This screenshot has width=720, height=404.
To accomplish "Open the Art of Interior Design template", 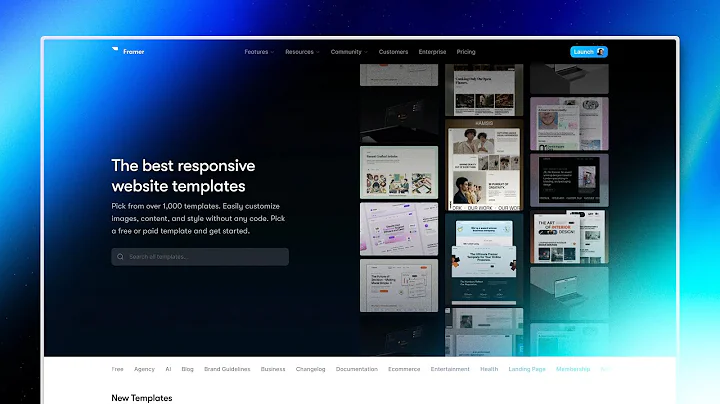I will coord(569,236).
